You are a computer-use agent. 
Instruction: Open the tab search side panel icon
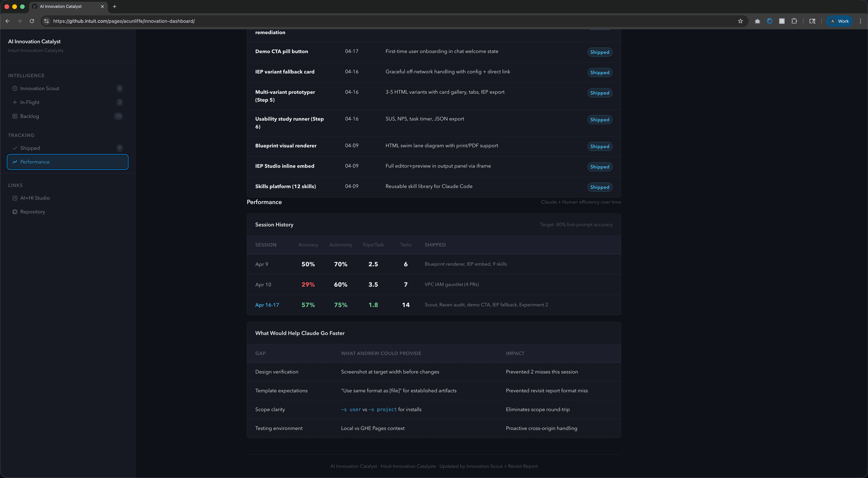812,21
